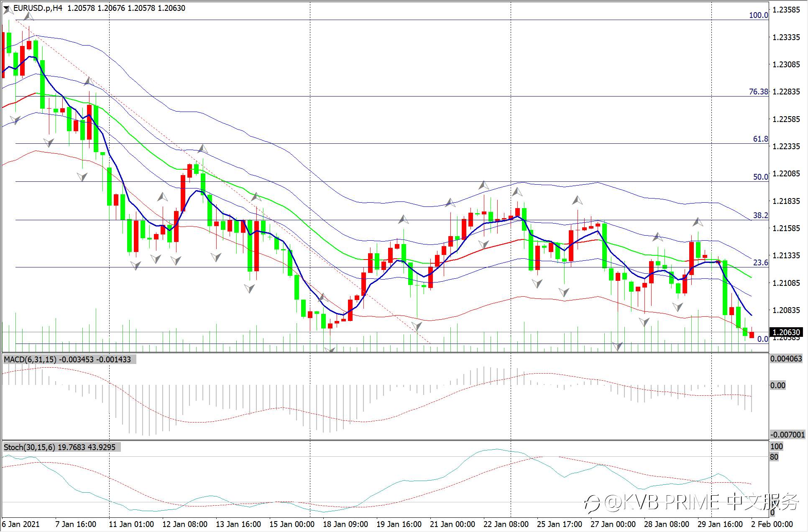Select the 0.0 Fibonacci level label

coord(762,339)
